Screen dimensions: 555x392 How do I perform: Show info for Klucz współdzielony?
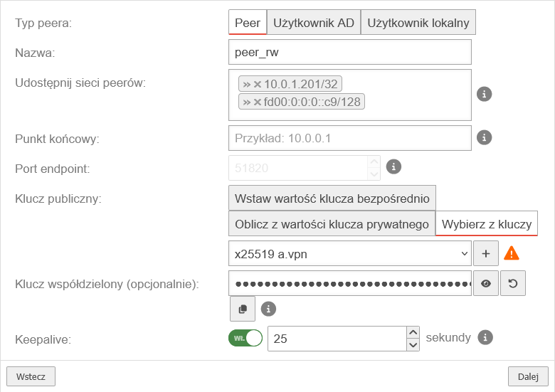pos(268,309)
